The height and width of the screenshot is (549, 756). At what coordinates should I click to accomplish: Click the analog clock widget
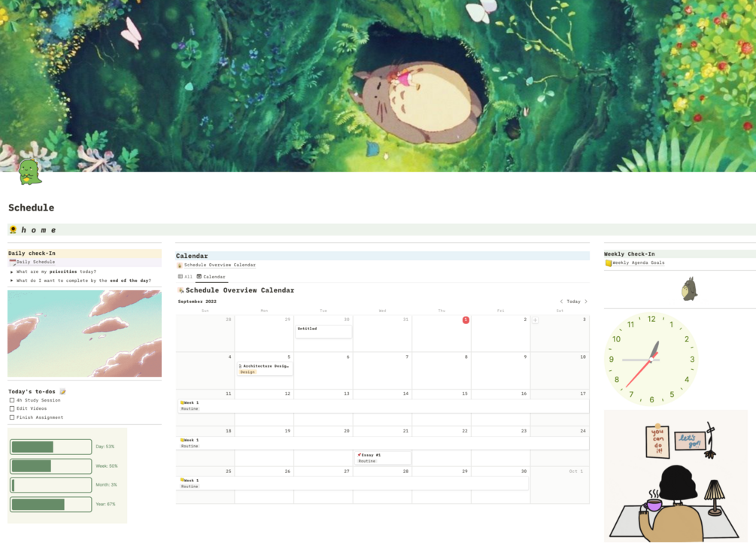(651, 359)
